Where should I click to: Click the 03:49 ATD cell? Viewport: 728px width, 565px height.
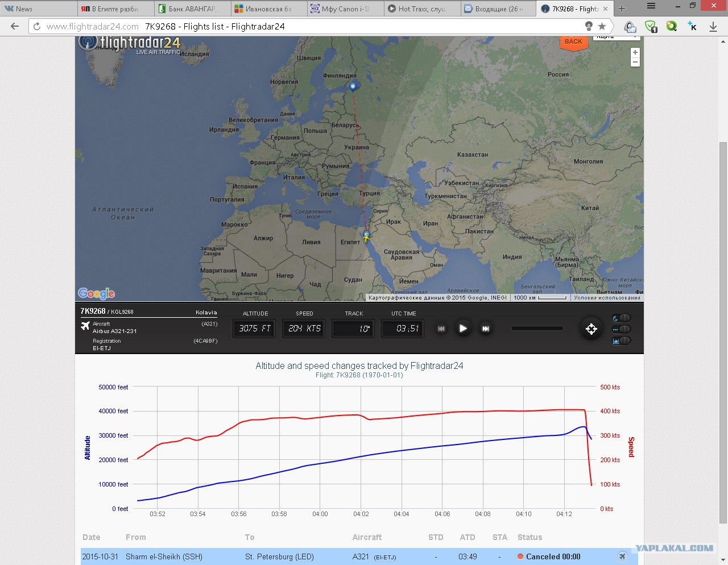[x=468, y=556]
